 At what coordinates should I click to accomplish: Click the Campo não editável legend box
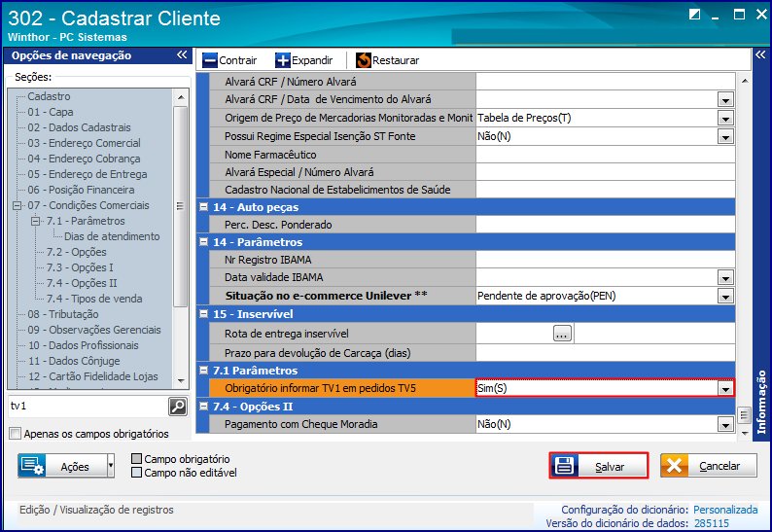coord(136,473)
